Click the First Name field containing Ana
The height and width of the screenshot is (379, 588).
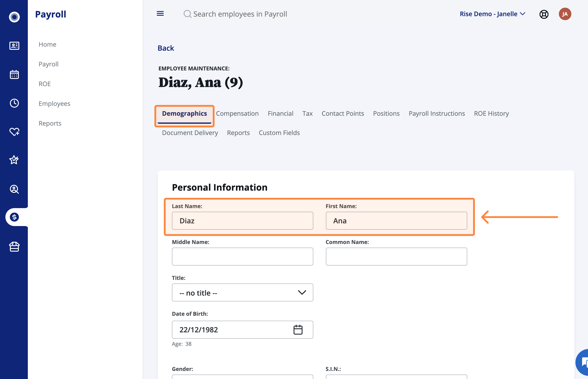(396, 220)
